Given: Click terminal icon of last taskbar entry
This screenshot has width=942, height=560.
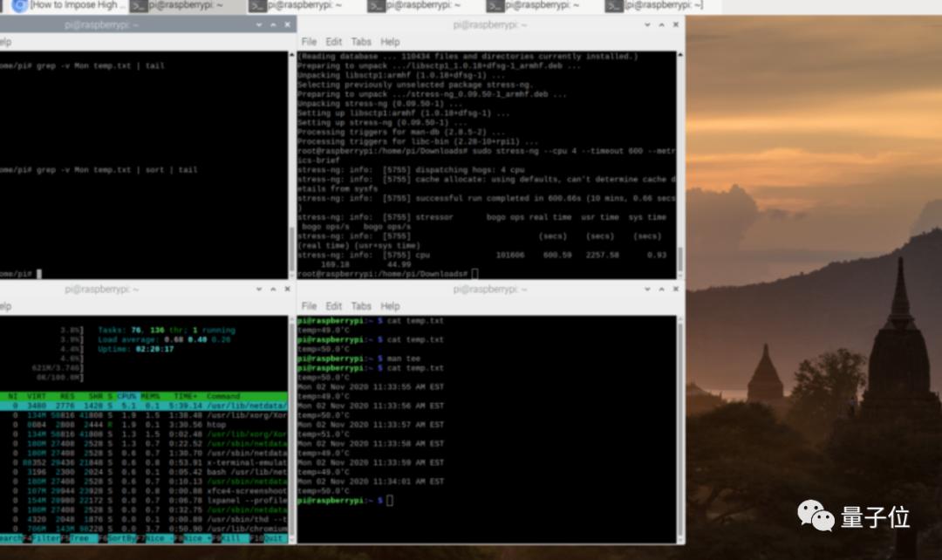Looking at the screenshot, I should 614,6.
